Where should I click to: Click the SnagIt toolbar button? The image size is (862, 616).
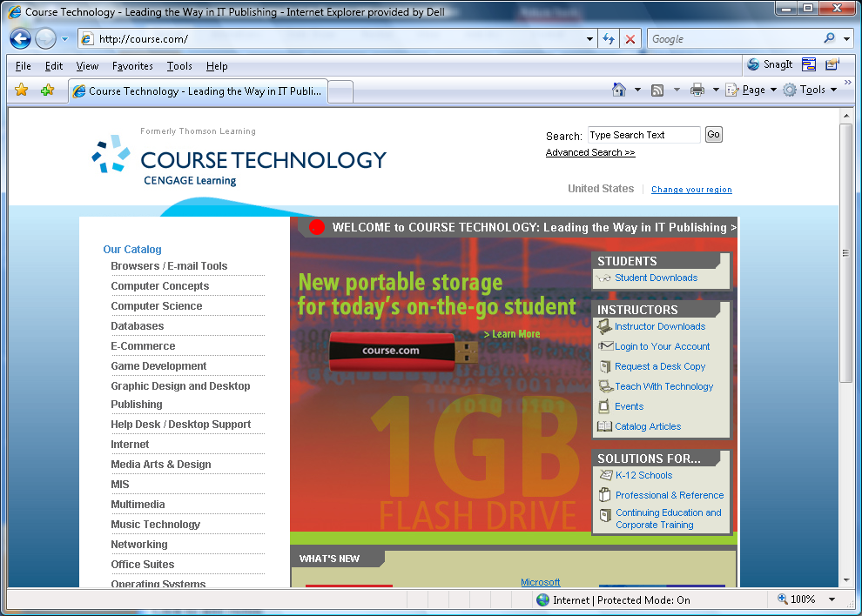point(770,65)
